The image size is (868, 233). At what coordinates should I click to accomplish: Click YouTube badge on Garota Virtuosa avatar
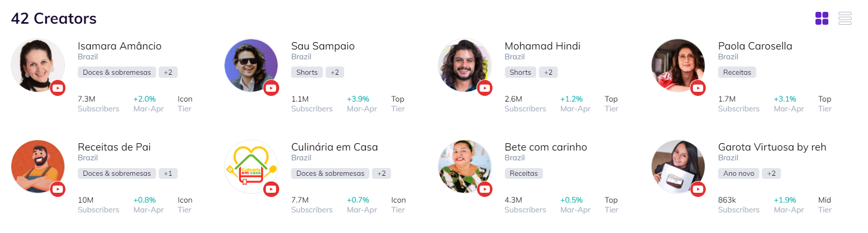coord(698,189)
